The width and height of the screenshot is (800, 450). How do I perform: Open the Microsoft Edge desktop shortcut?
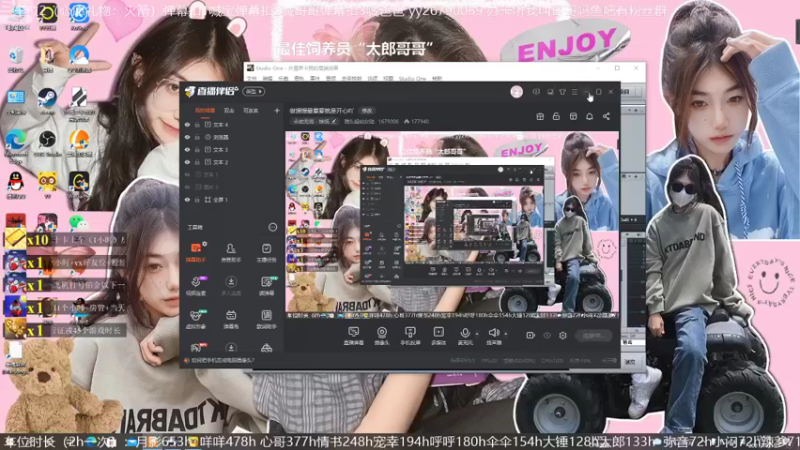tap(16, 145)
